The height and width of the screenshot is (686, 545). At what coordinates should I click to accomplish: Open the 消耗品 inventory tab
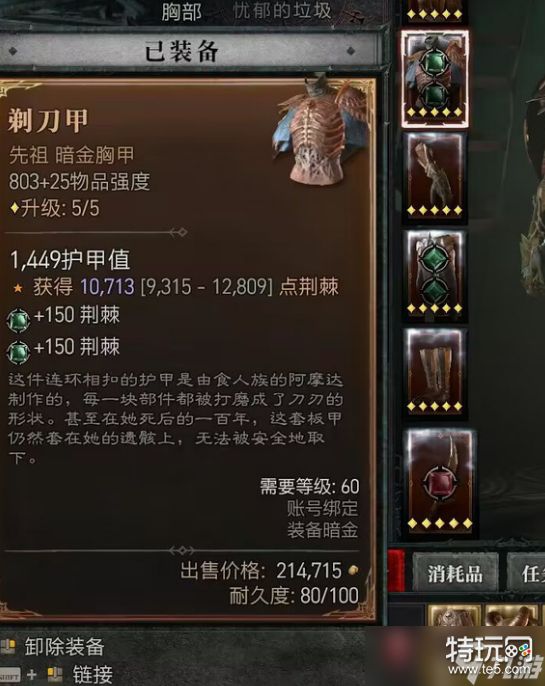pyautogui.click(x=455, y=572)
